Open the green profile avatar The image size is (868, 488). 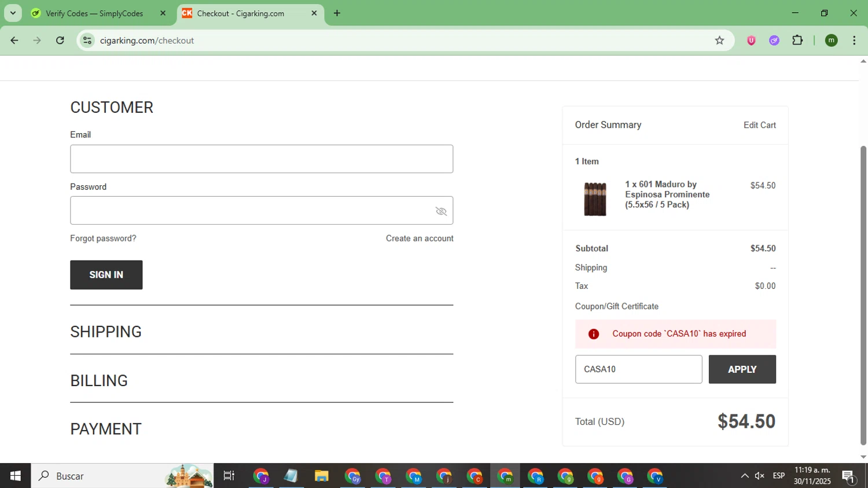pyautogui.click(x=832, y=41)
